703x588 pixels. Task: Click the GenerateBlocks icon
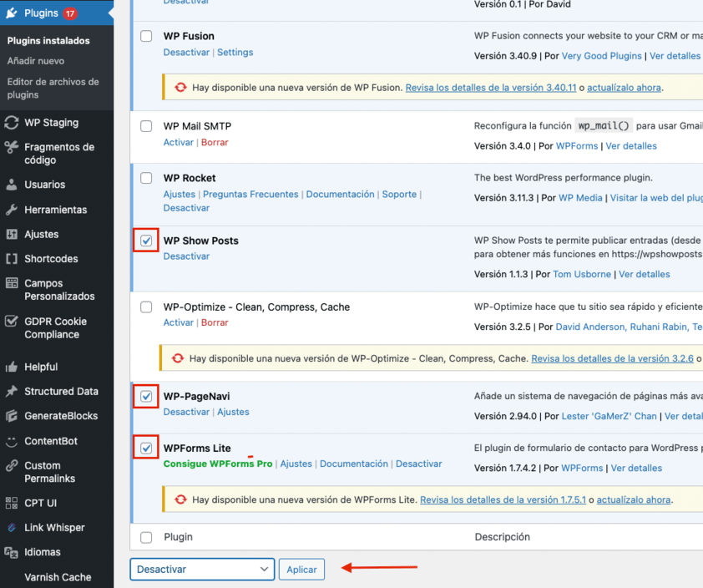tap(12, 416)
